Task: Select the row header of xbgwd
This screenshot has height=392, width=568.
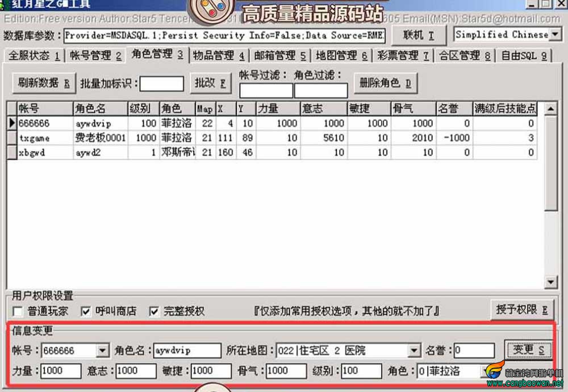Action: click(12, 152)
